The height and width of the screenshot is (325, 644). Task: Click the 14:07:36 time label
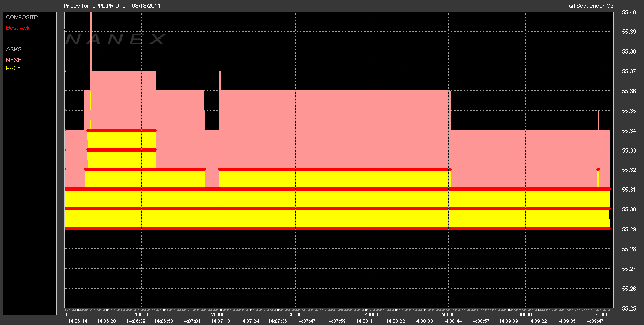point(278,321)
